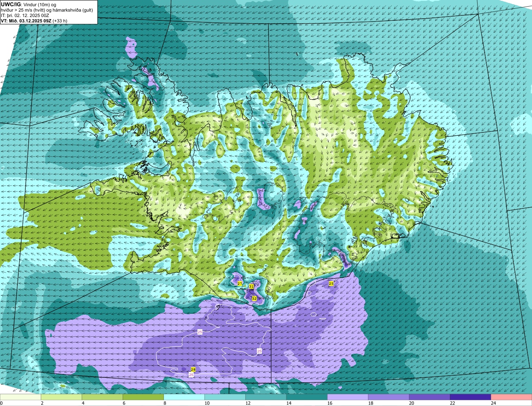Screen dimensions: 532x406
Task: Click the yellow gust label 27
Action: point(240,284)
